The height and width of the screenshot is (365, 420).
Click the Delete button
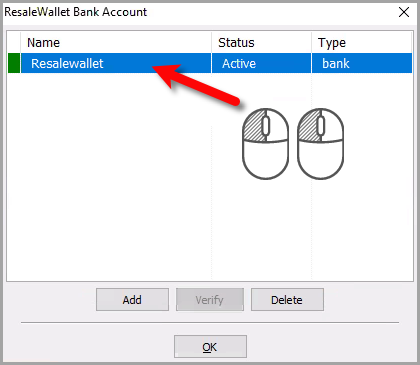coord(287,300)
